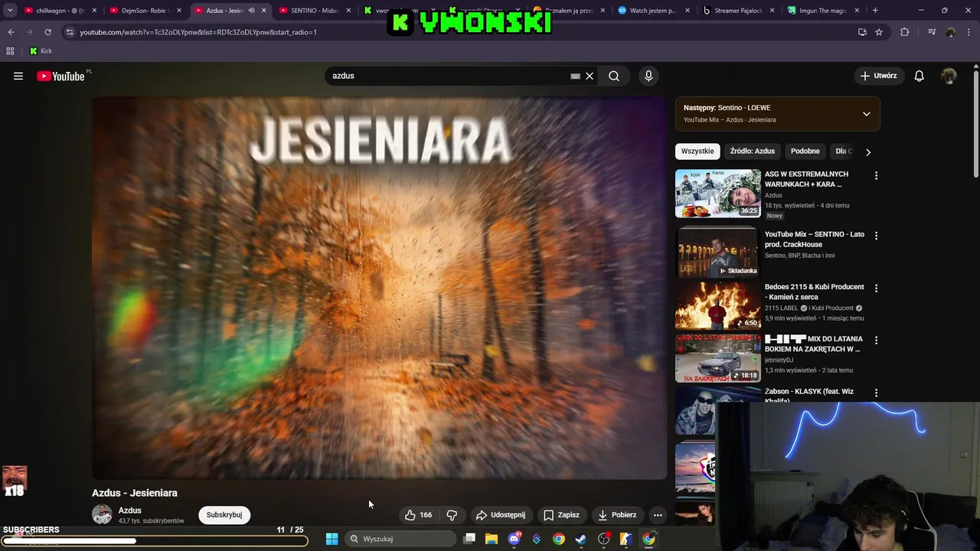Open the YouTube hamburger guide menu
Viewport: 980px width, 551px height.
coord(18,76)
